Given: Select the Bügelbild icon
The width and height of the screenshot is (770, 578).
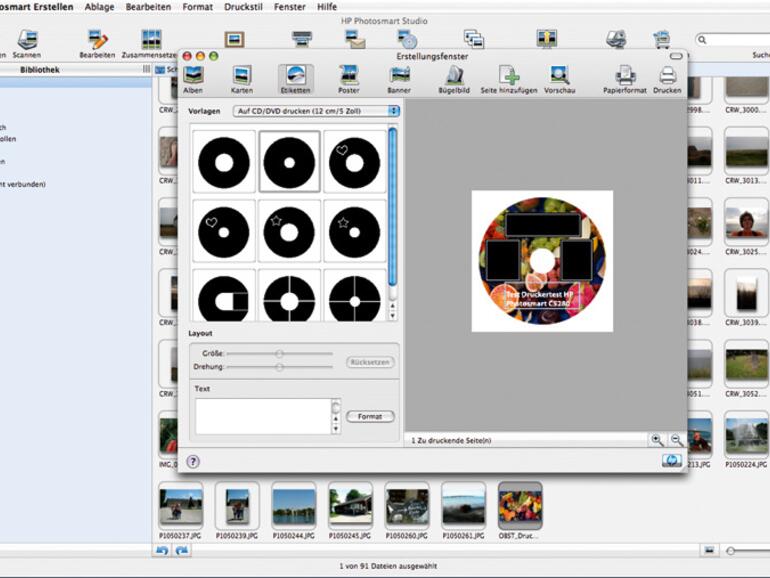Looking at the screenshot, I should 454,77.
